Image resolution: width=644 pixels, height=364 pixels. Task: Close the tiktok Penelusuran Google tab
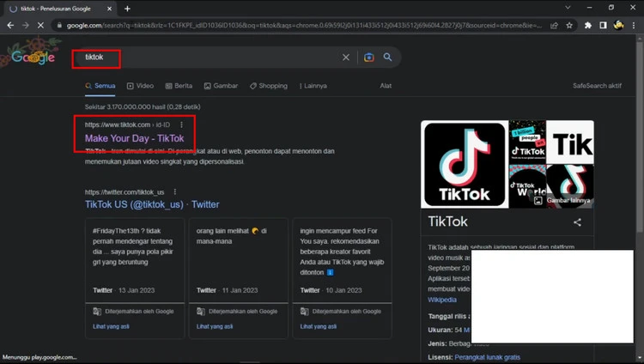tap(109, 9)
